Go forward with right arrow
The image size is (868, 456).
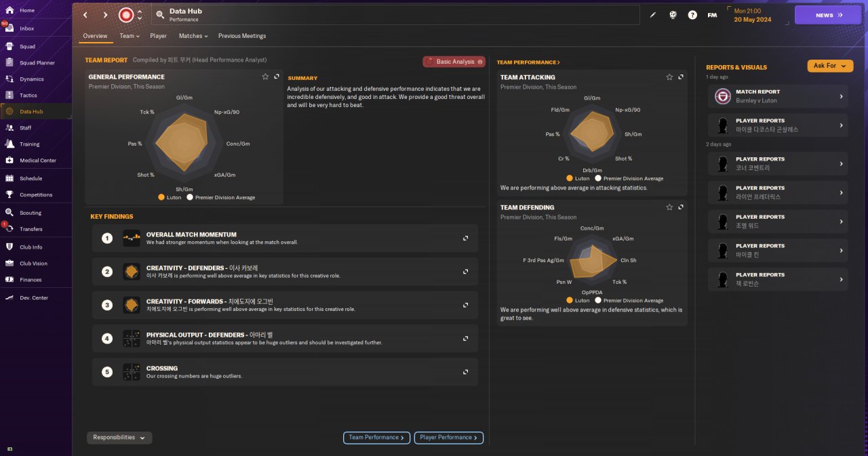[105, 15]
